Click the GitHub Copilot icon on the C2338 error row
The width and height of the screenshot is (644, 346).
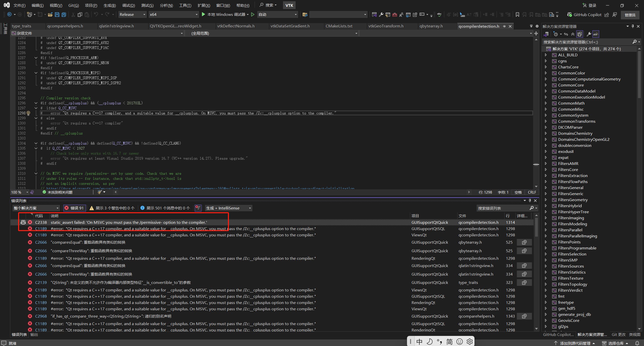point(23,222)
